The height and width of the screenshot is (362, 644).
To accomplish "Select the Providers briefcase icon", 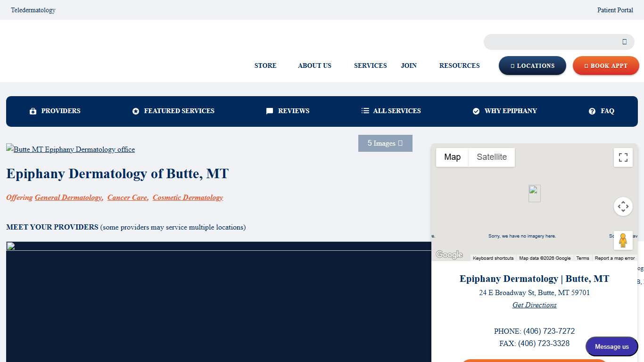I will point(33,111).
